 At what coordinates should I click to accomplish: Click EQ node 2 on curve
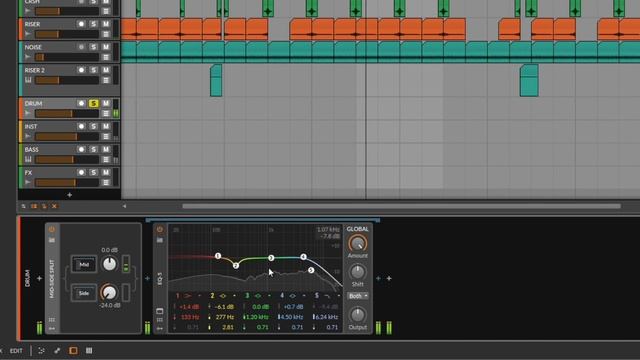(236, 266)
